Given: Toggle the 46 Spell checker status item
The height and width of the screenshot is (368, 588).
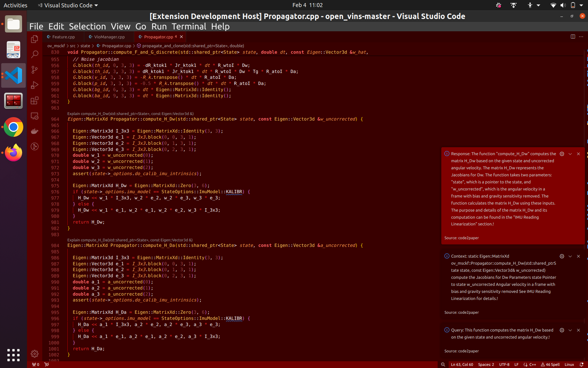Looking at the screenshot, I should pyautogui.click(x=550, y=364).
